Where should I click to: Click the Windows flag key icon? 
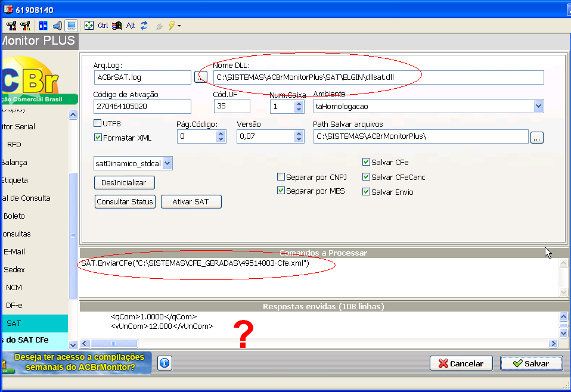coord(117,26)
